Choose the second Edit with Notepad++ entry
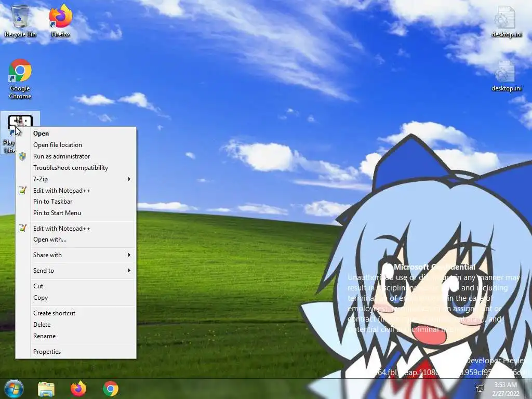Screen dimensions: 532x399 pos(76,229)
